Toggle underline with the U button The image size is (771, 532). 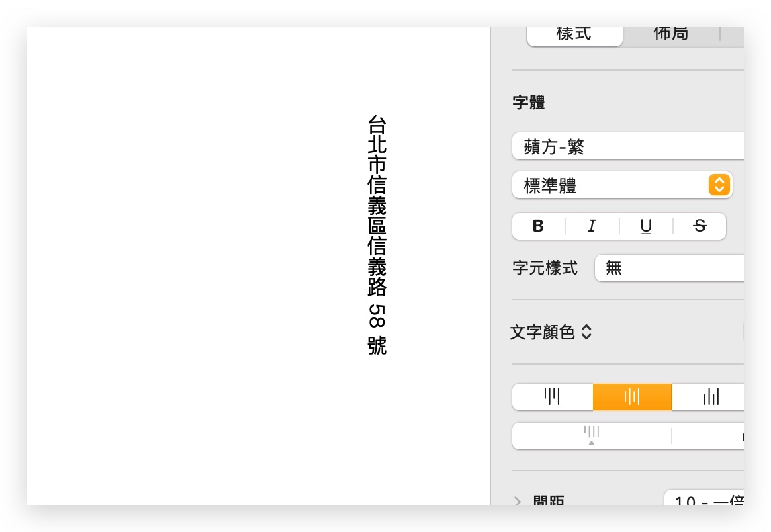coord(646,226)
